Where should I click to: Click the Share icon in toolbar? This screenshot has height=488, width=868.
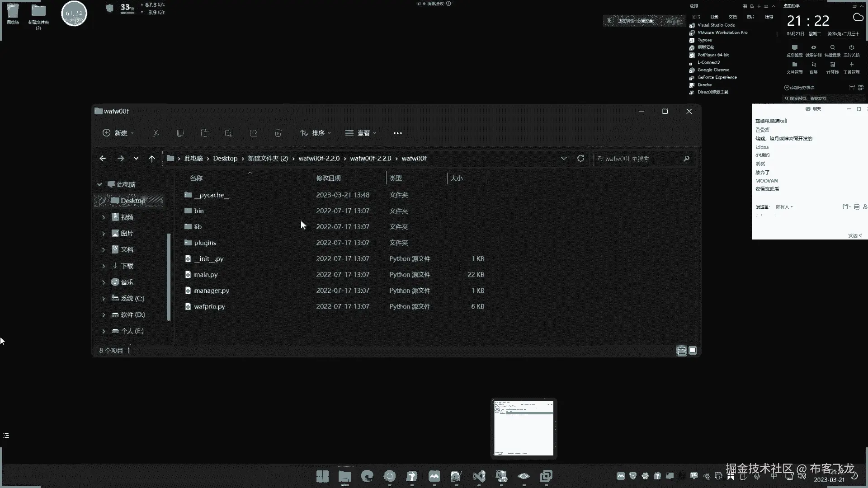(254, 133)
